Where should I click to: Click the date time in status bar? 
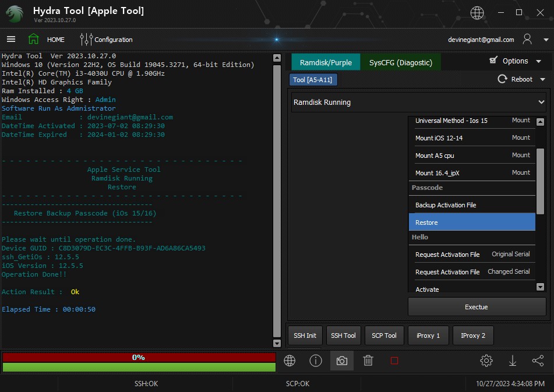pyautogui.click(x=510, y=383)
